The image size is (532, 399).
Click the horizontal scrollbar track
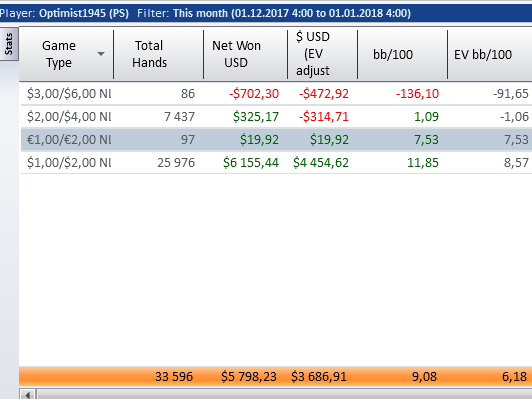(x=284, y=395)
